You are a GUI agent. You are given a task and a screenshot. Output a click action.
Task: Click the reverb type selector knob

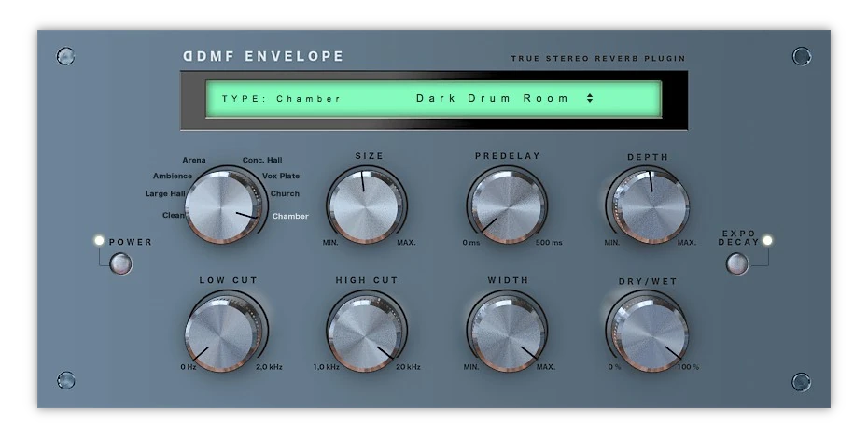coord(224,207)
